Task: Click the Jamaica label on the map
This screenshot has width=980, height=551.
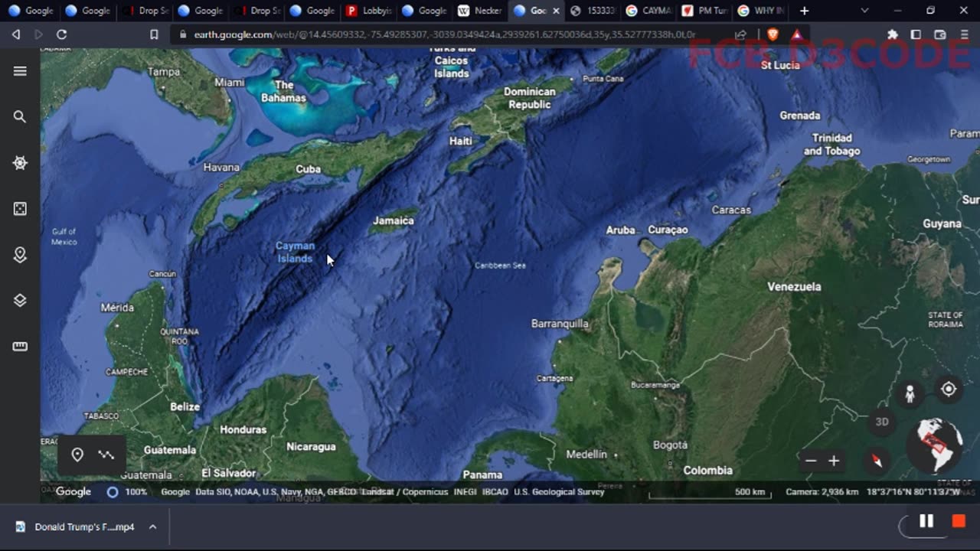Action: (394, 220)
